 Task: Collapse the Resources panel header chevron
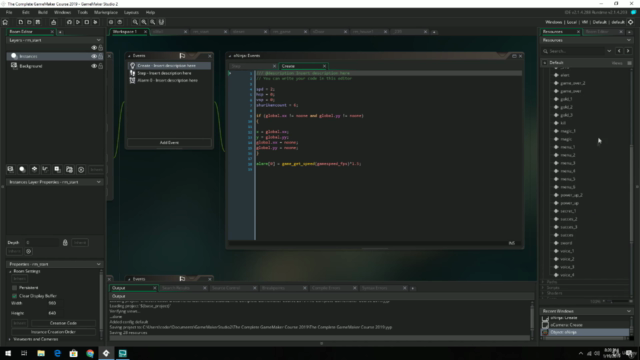tap(629, 40)
